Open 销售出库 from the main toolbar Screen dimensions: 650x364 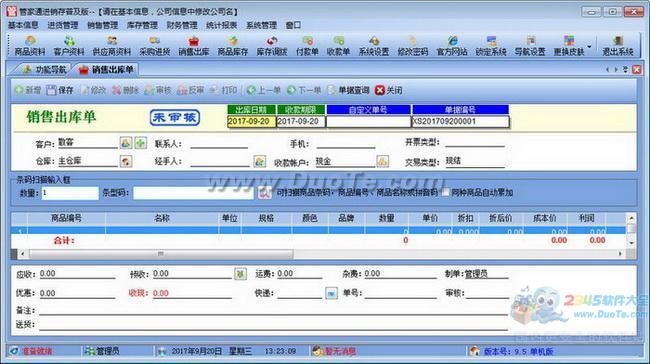point(194,46)
